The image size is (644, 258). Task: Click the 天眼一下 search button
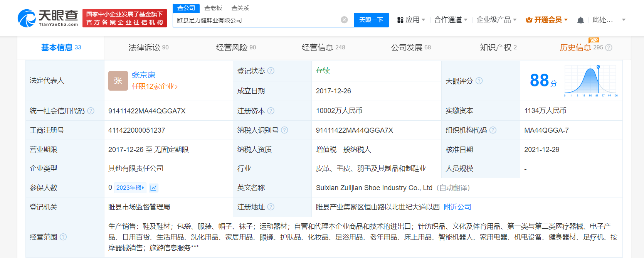(x=371, y=20)
